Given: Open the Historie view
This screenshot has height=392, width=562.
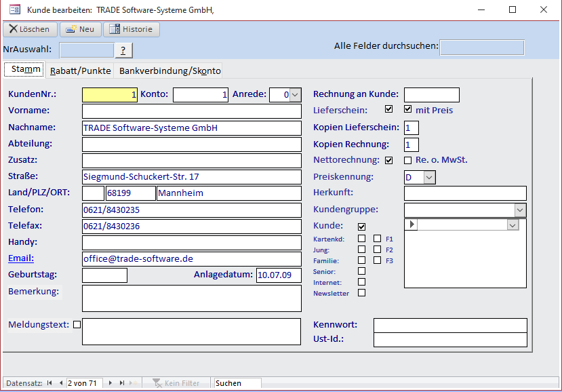Looking at the screenshot, I should 132,29.
